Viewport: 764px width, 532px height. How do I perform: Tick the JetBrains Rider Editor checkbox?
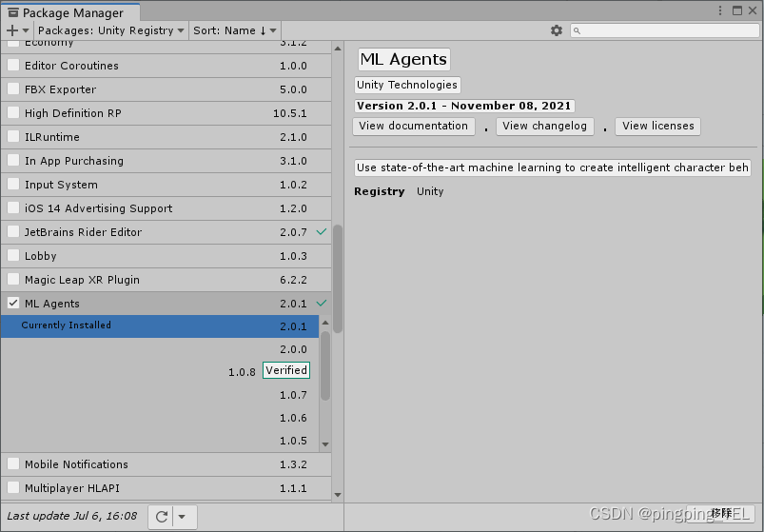[13, 232]
